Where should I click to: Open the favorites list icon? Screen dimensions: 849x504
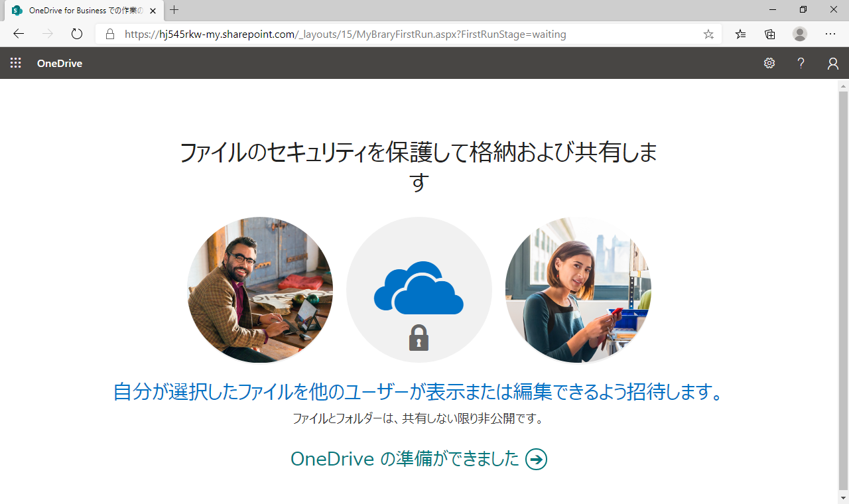click(x=741, y=34)
